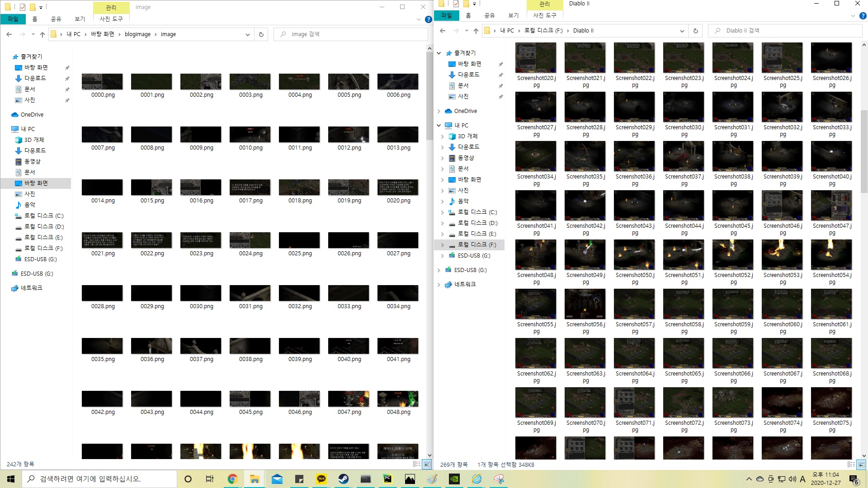Open the notification center icon
The width and height of the screenshot is (868, 488).
coord(854,479)
